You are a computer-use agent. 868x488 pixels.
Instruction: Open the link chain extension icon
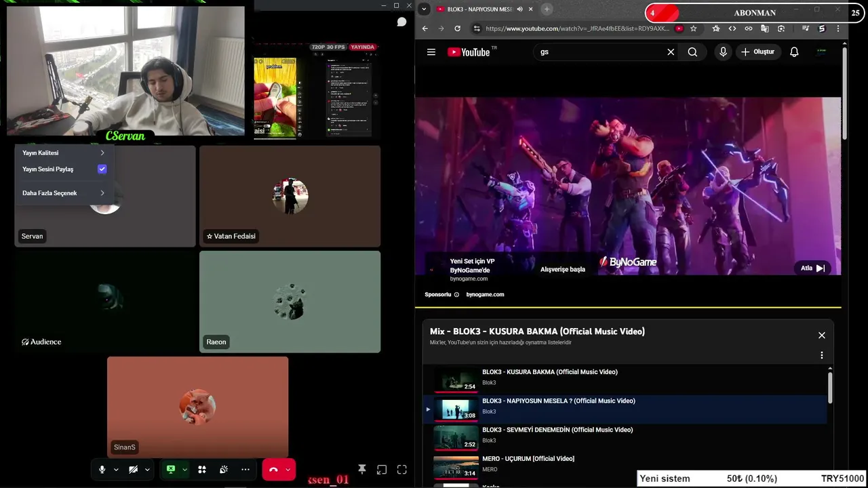point(749,28)
